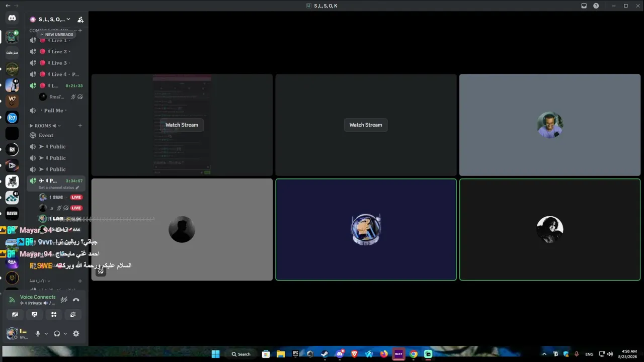Open the activities launcher icon

[54, 314]
